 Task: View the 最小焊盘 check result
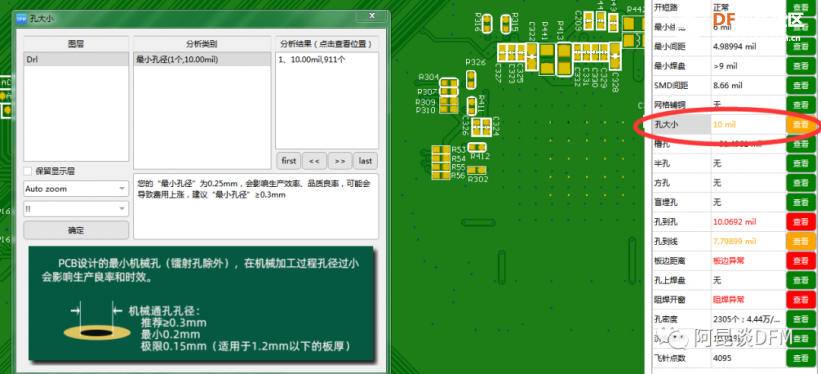click(x=801, y=65)
